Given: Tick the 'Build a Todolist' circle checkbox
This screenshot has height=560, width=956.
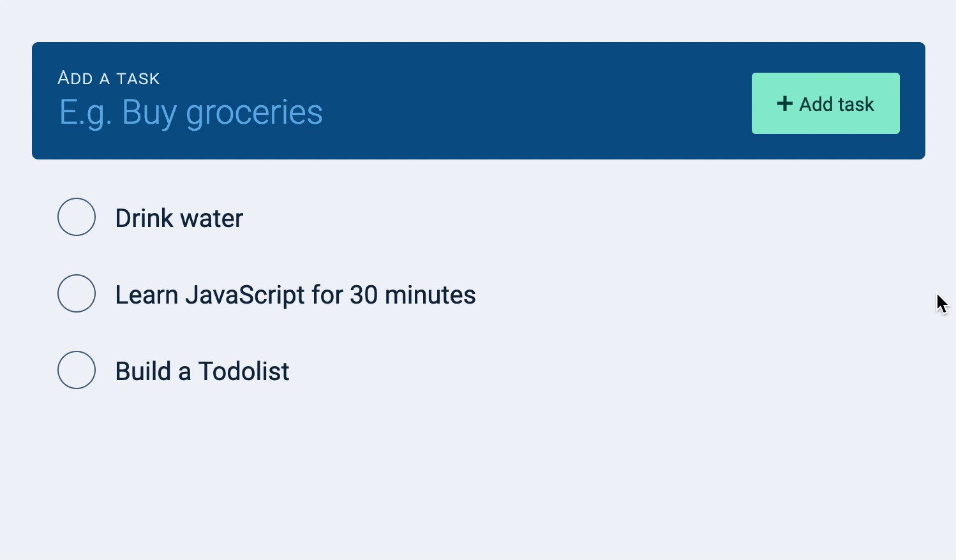Looking at the screenshot, I should (77, 370).
